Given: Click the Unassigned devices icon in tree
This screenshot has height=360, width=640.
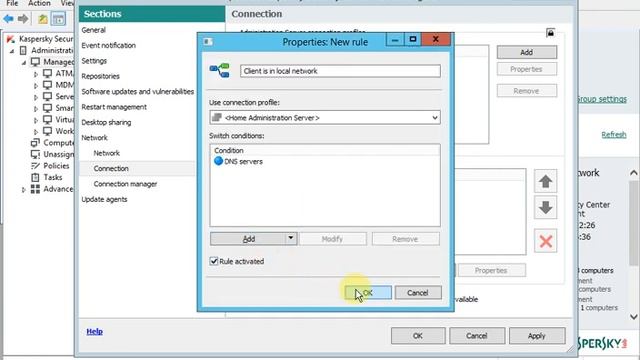Looking at the screenshot, I should coord(36,154).
